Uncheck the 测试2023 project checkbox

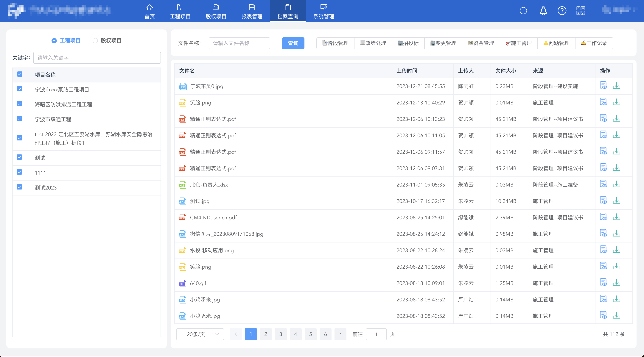click(19, 187)
